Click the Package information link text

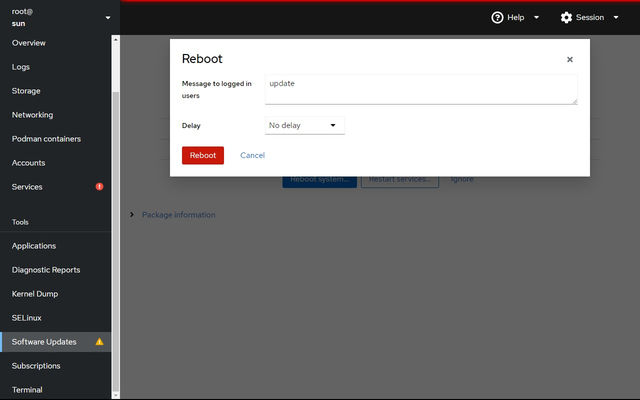179,215
